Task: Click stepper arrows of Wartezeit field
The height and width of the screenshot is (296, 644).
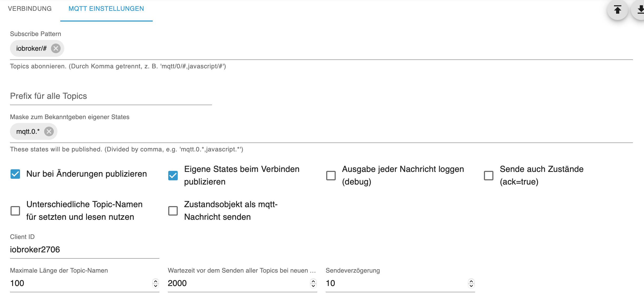Action: pos(313,283)
